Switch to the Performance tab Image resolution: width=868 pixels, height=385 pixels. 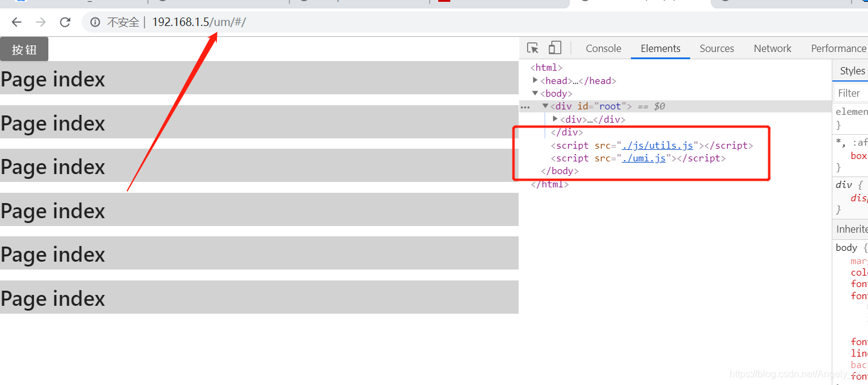tap(838, 48)
